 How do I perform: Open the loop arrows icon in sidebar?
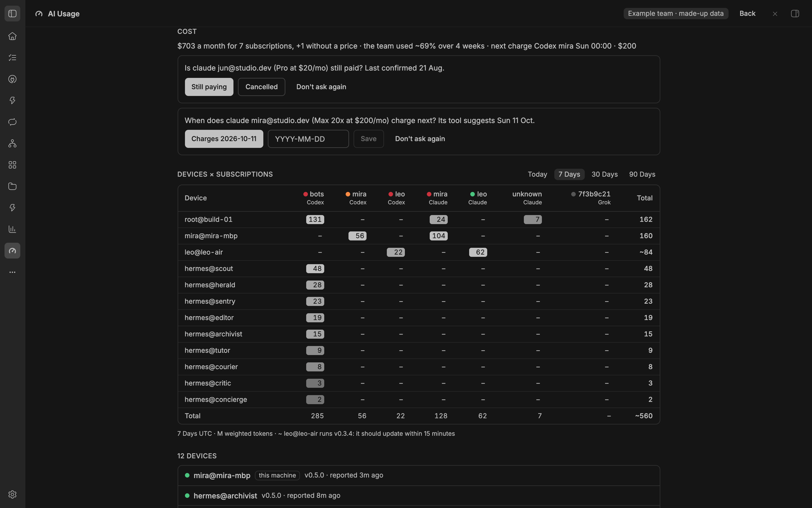12,122
